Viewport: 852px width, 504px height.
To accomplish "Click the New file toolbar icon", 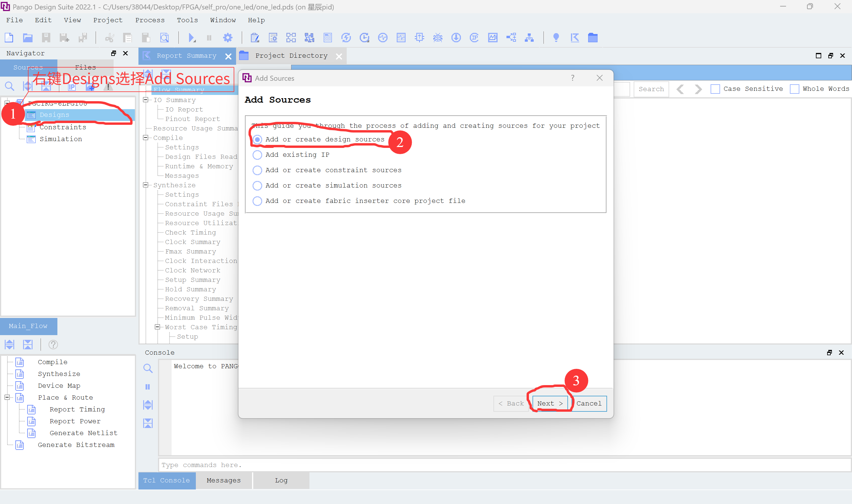I will [9, 38].
